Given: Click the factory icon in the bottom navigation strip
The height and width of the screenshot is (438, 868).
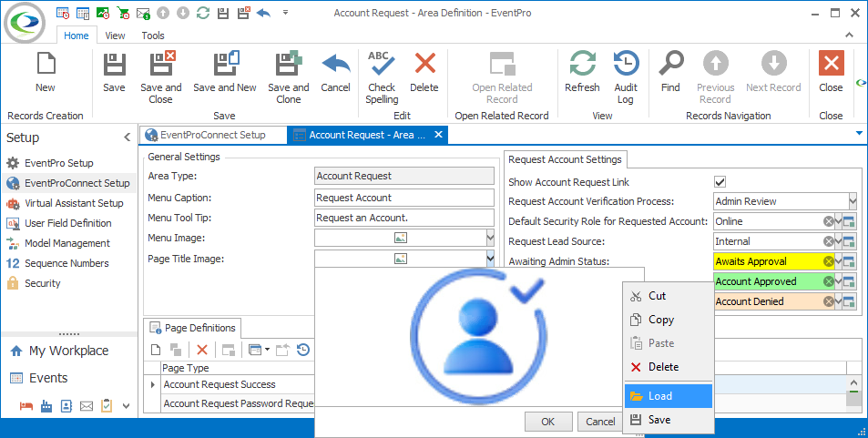Looking at the screenshot, I should [x=46, y=406].
